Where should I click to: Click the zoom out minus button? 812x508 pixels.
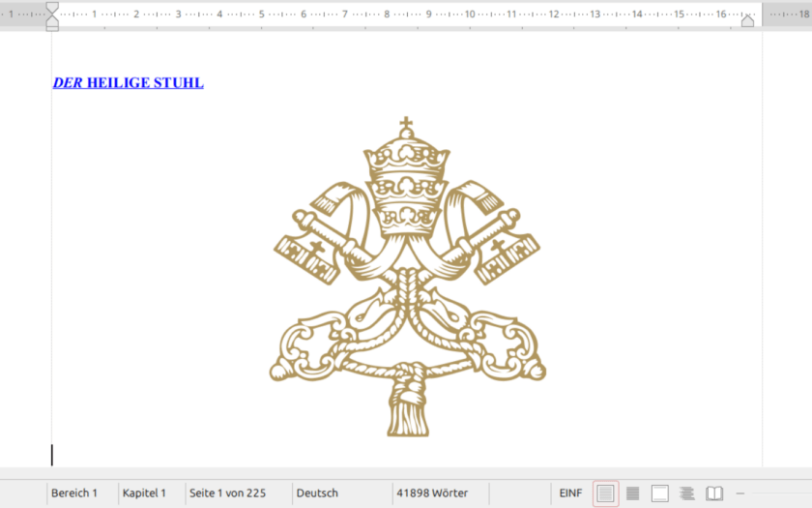click(740, 493)
